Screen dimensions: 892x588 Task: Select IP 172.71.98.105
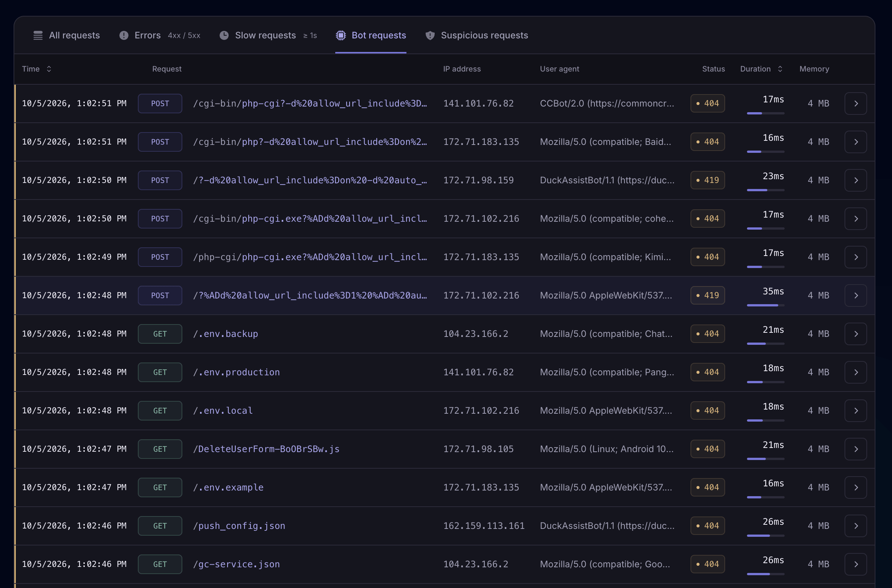[x=478, y=449]
